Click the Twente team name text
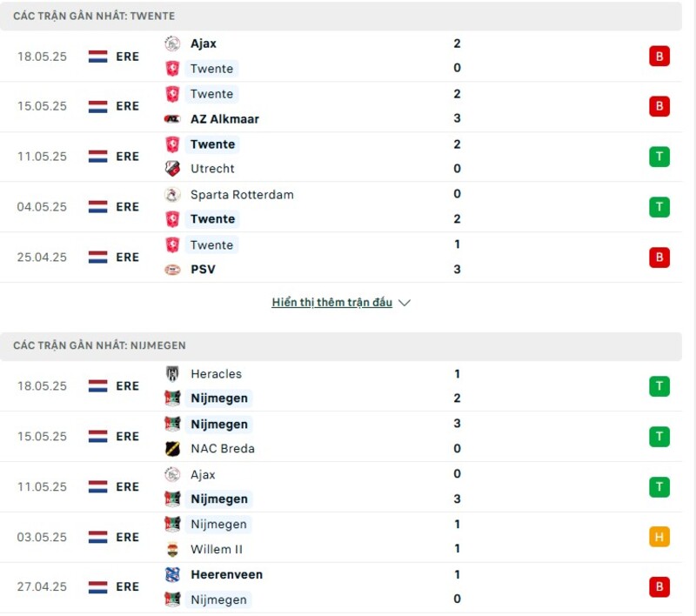Screen dimensions: 696x616 211,69
